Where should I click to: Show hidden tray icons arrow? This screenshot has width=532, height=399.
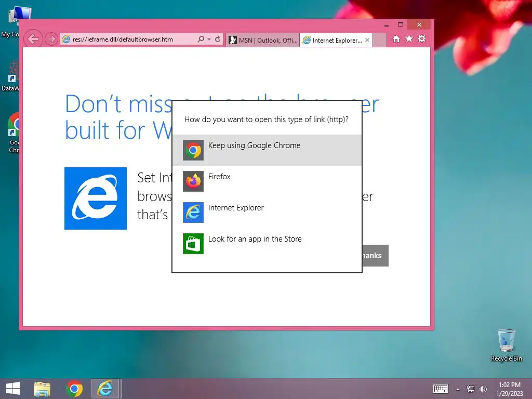pyautogui.click(x=458, y=389)
